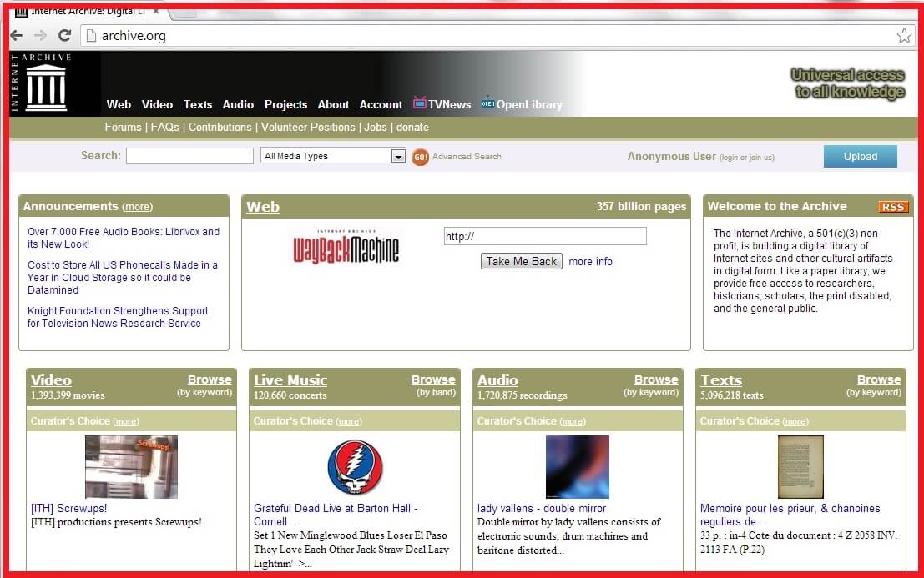The width and height of the screenshot is (924, 578).
Task: Open the Texts menu item
Action: tap(198, 104)
